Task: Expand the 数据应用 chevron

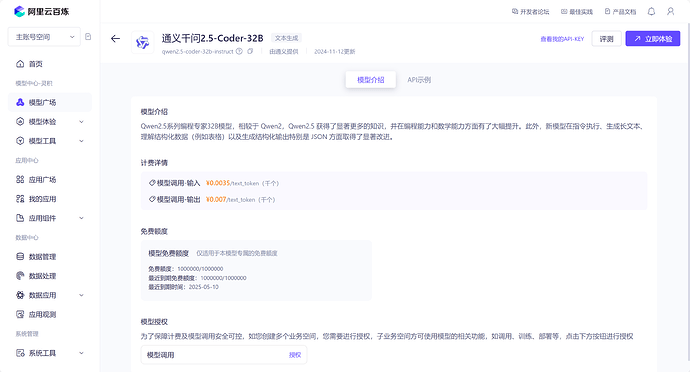Action: point(81,295)
